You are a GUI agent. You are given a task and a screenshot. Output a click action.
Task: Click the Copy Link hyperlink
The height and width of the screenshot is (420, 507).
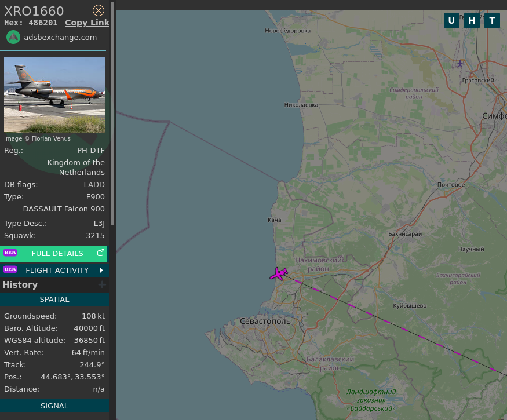[x=87, y=23]
